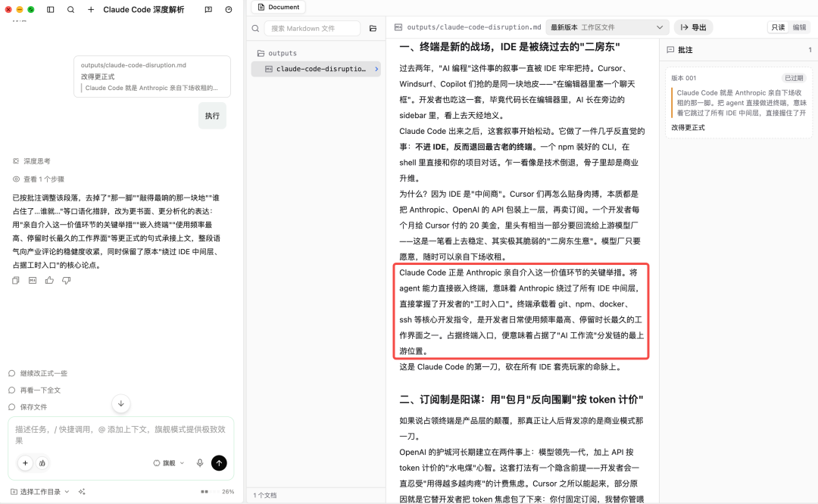Expand 查看 1 个步骤 details

tap(39, 179)
